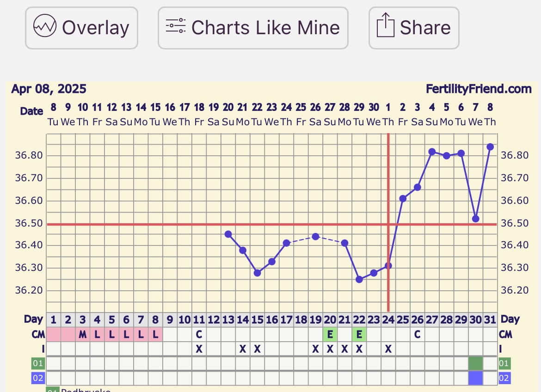Click the share upload arrow icon

click(385, 25)
